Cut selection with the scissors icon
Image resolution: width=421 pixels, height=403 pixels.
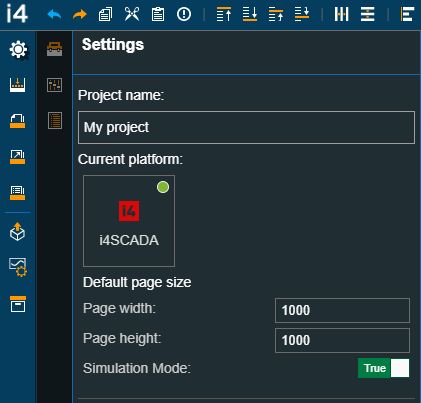132,14
